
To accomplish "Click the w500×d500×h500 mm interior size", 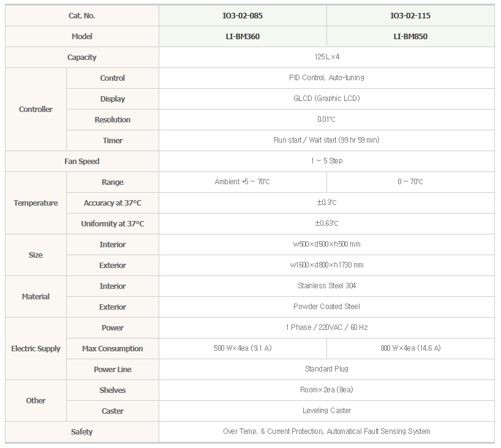I will click(x=326, y=244).
